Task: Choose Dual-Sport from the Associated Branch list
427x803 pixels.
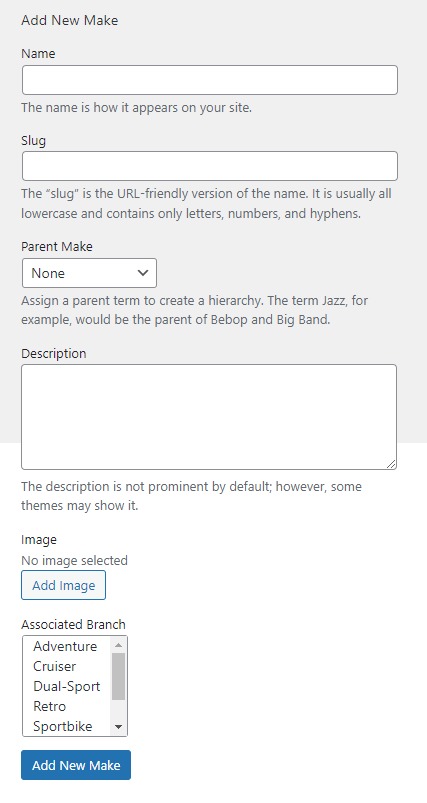Action: click(x=67, y=686)
